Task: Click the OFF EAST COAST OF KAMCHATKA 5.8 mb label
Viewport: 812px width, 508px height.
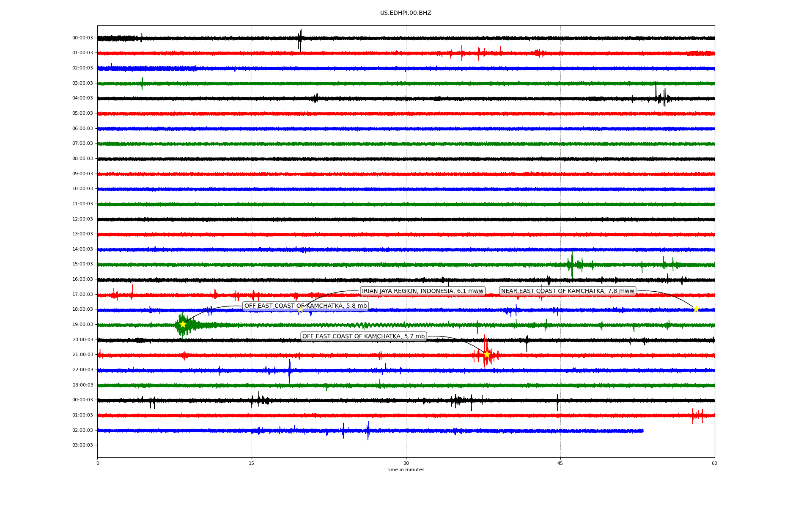Action: [x=305, y=306]
